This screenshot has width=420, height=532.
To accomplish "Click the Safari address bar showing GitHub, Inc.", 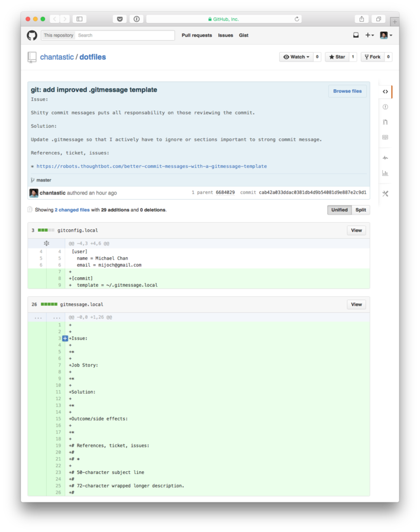I will coord(224,19).
